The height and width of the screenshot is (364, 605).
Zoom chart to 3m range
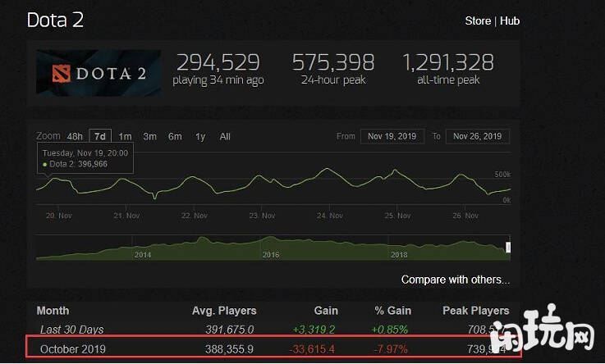(x=149, y=137)
